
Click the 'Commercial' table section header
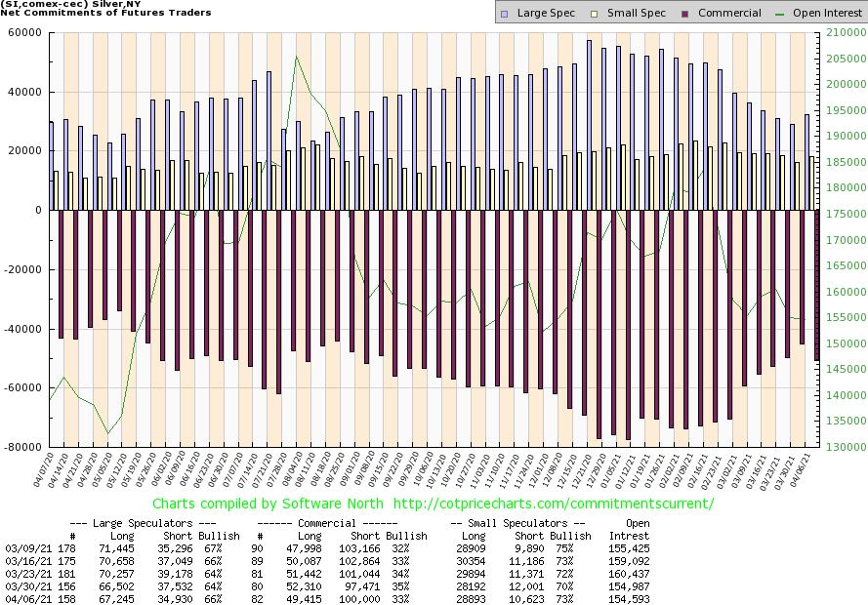(338, 523)
